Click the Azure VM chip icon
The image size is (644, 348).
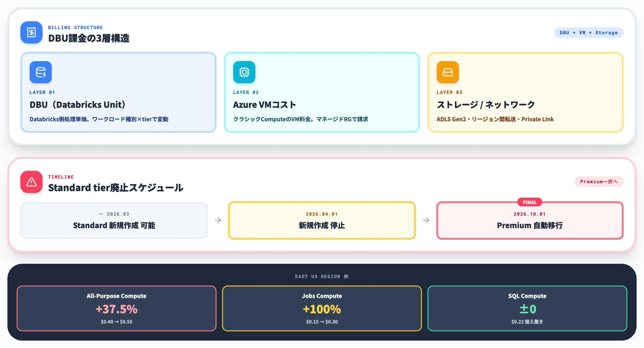(x=244, y=72)
